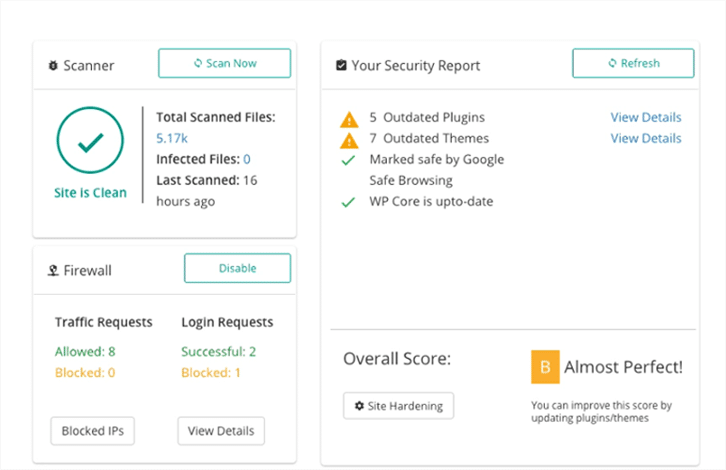Click the 7 Outdated Themes text
The image size is (726, 470).
point(429,138)
